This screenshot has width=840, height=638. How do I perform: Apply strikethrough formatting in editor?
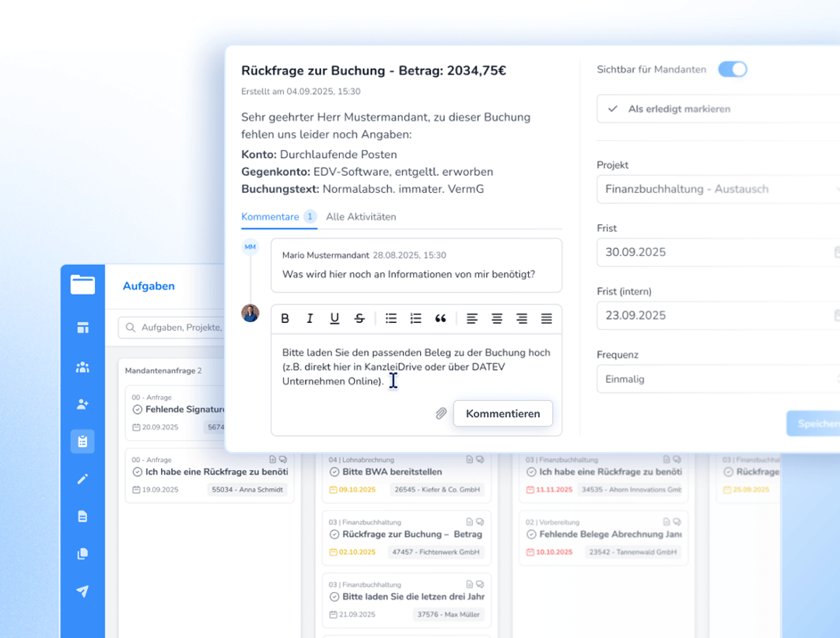pyautogui.click(x=359, y=318)
